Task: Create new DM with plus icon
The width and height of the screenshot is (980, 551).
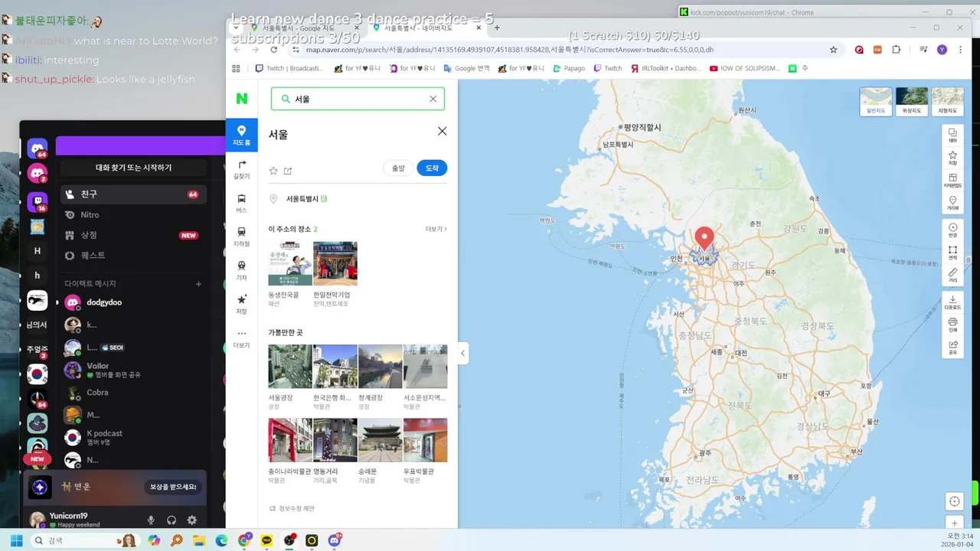Action: point(198,284)
